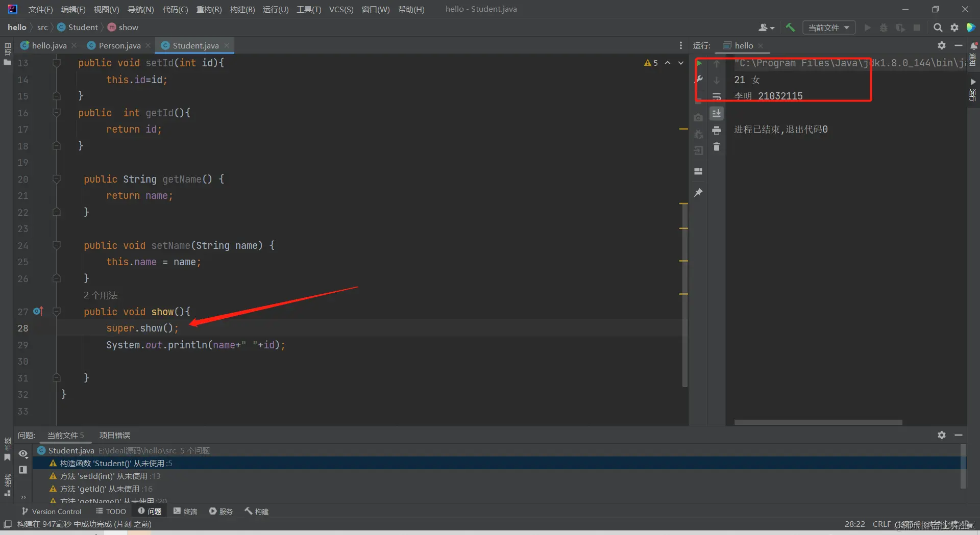980x535 pixels.
Task: Toggle tool window bars via status bar corner icon
Action: pos(8,524)
